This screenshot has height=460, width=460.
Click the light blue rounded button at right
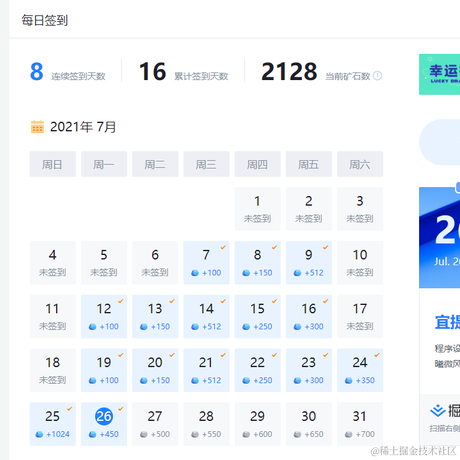point(439,142)
